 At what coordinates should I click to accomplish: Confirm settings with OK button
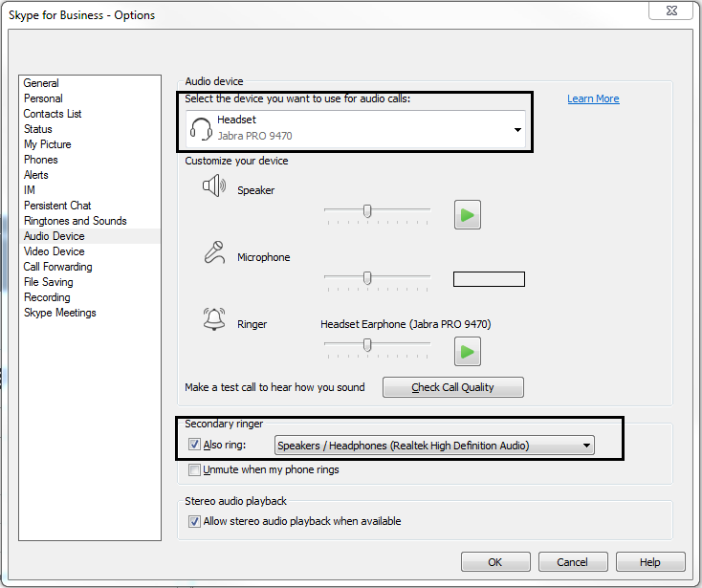click(495, 562)
